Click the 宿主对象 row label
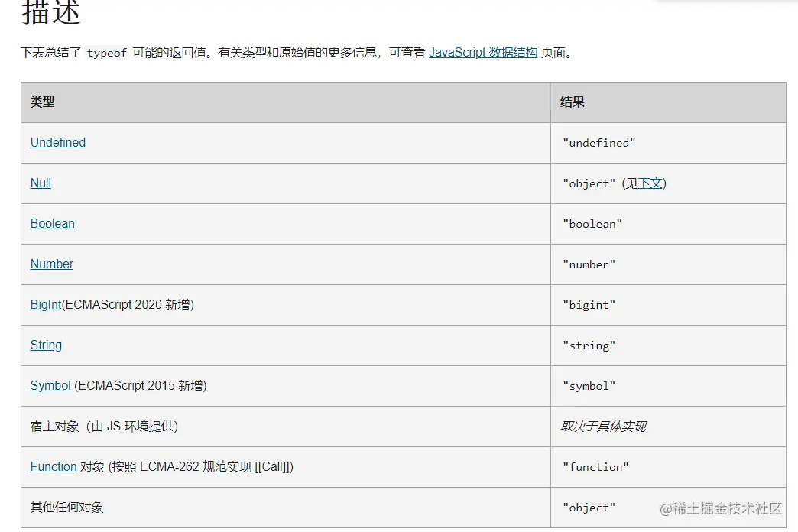The height and width of the screenshot is (532, 798). click(x=104, y=426)
